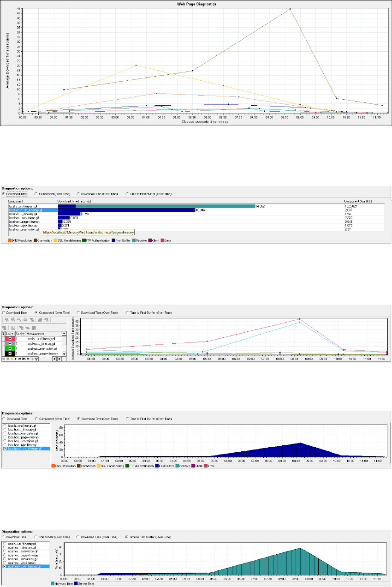The image size is (392, 587).
Task: Select Time to First Buffer radio above the bar chart
Action: [127, 194]
